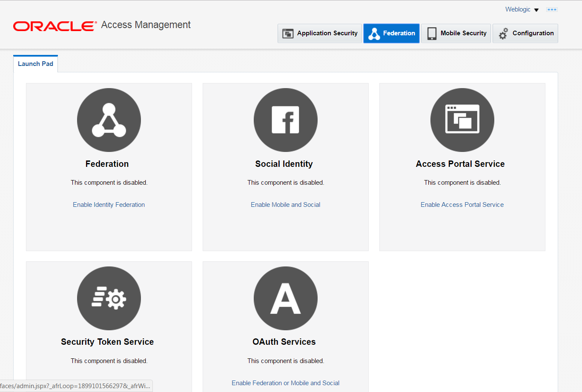
Task: Select the OAuth Services letter-A icon
Action: click(x=285, y=298)
